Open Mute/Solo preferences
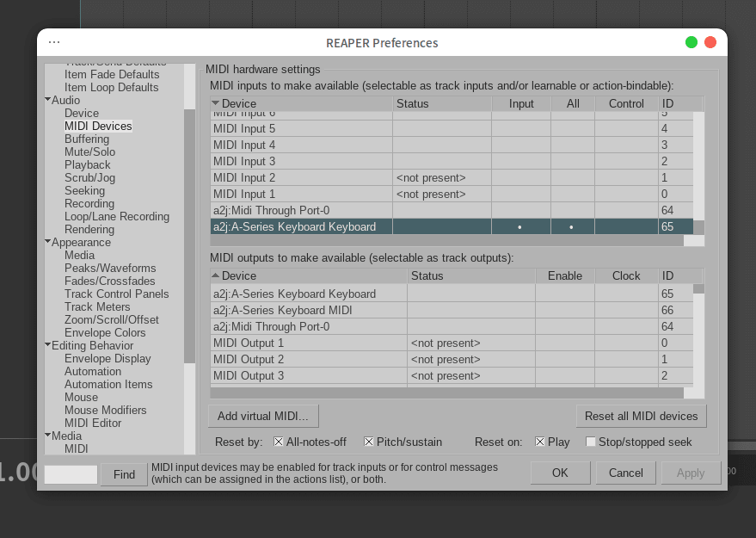Screen dimensions: 756x538 (x=90, y=152)
